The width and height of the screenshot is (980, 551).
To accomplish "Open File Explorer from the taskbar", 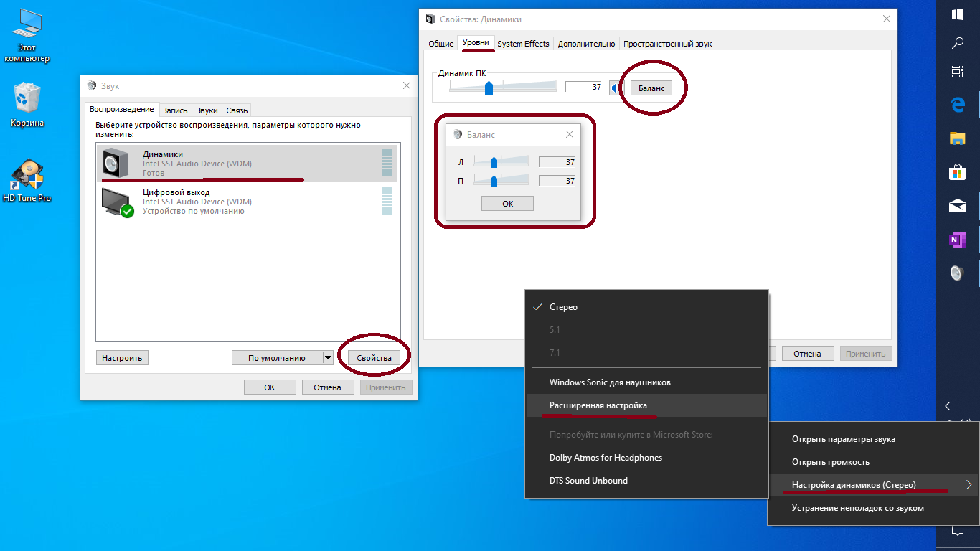I will click(x=959, y=138).
